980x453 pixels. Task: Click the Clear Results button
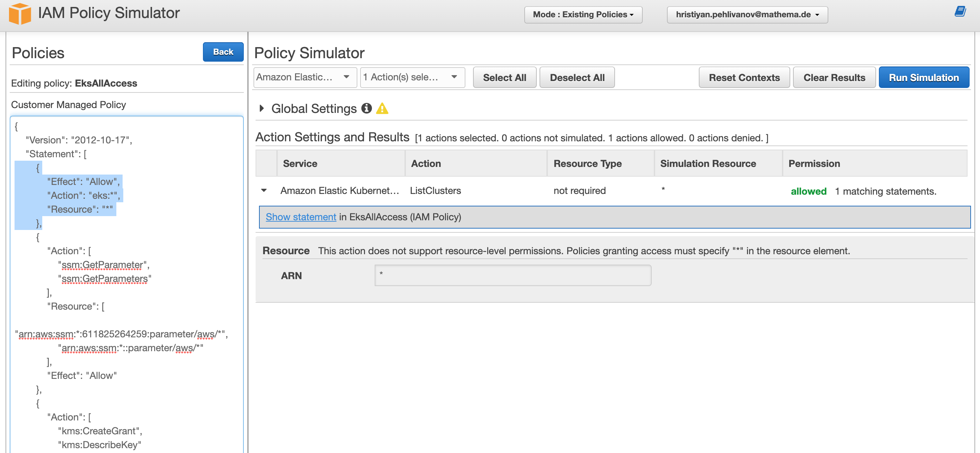(x=834, y=77)
